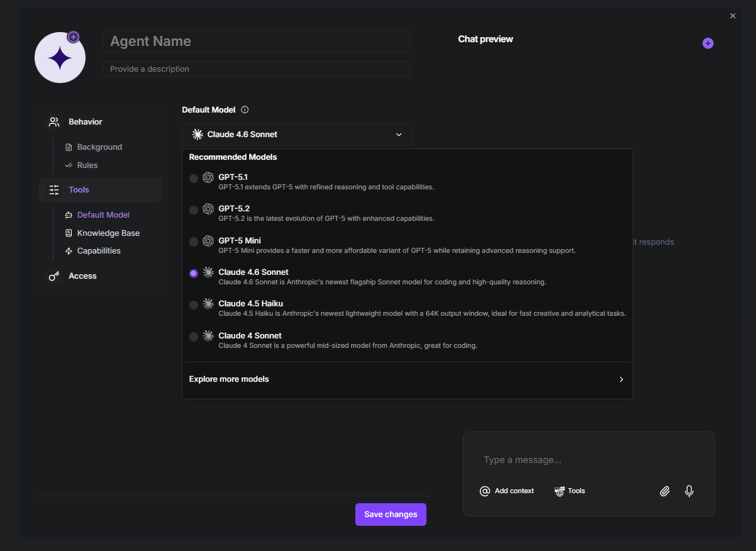756x551 pixels.
Task: Click the GPT-5.2 description text
Action: [x=326, y=219]
